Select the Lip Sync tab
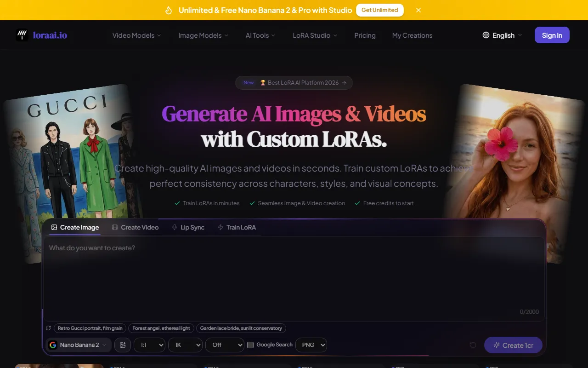 click(x=188, y=227)
